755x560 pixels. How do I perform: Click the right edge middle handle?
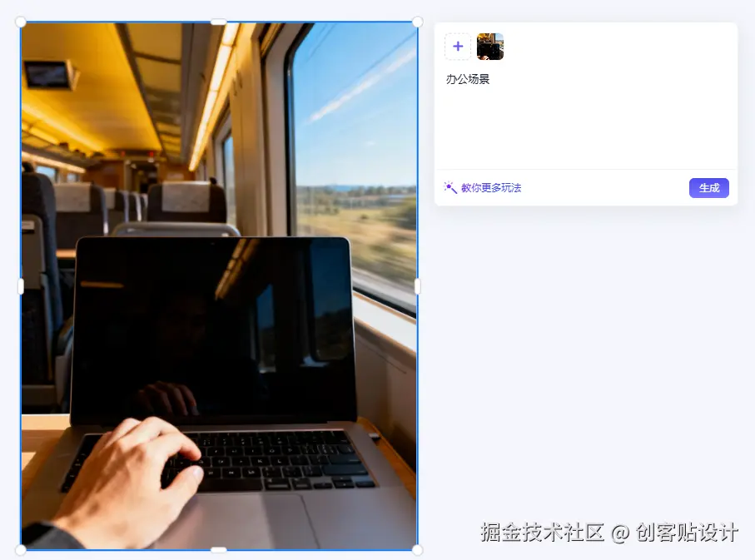pyautogui.click(x=418, y=286)
